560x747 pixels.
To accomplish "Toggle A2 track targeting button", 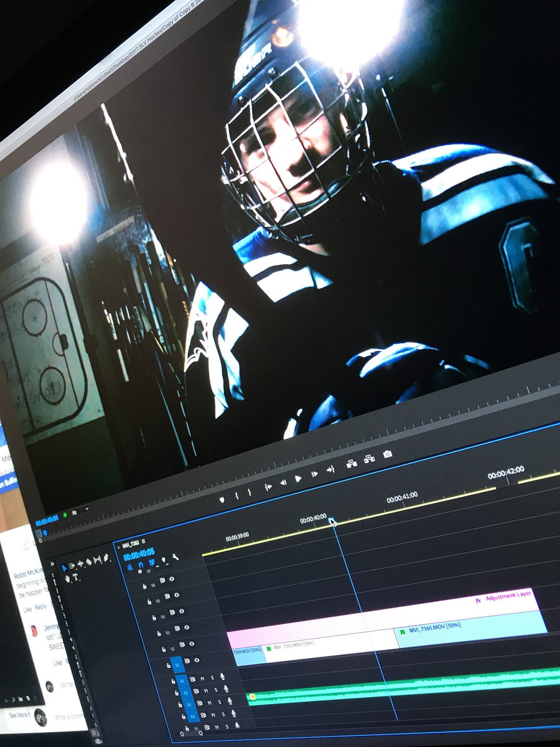I will 185,693.
